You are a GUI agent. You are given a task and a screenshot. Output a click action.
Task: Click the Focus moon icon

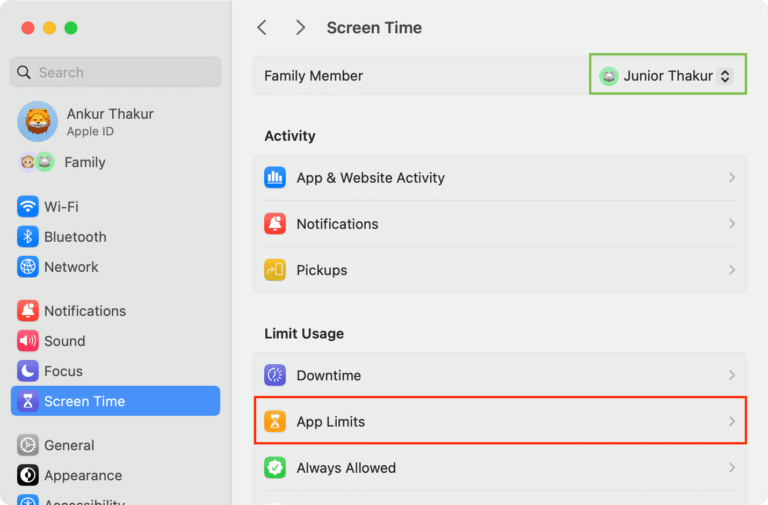point(27,371)
